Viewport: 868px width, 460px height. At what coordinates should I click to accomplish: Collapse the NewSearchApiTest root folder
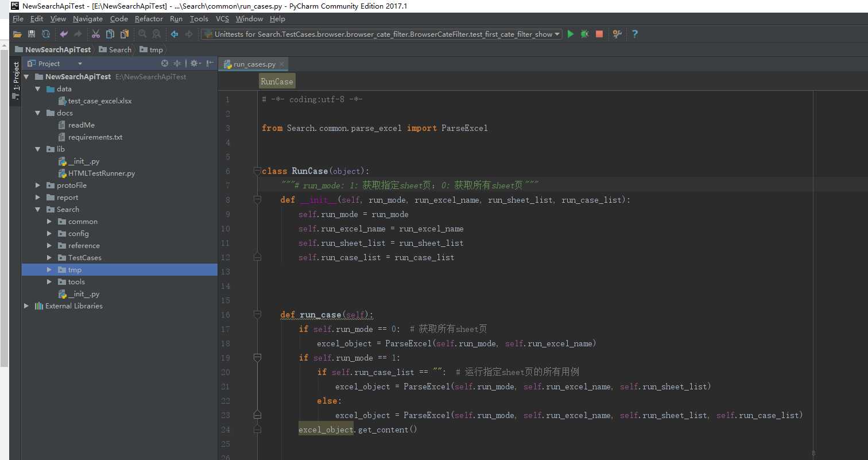[26, 77]
